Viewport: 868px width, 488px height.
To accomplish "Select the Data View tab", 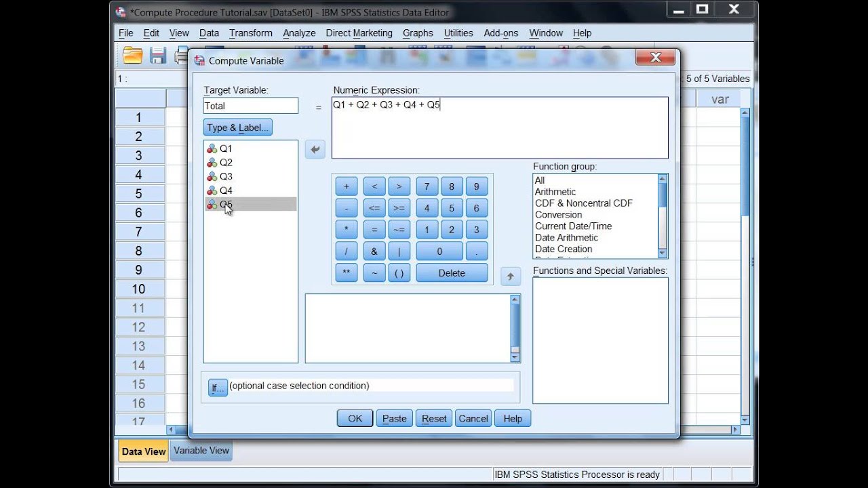I will pyautogui.click(x=143, y=451).
